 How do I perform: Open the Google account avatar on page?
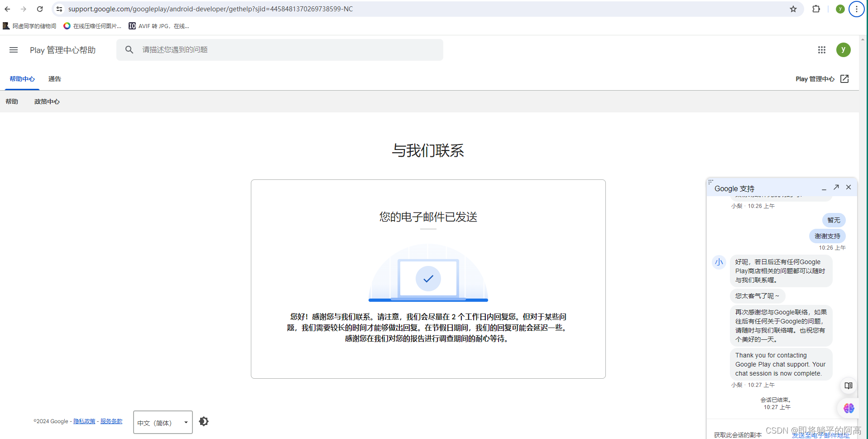(844, 50)
